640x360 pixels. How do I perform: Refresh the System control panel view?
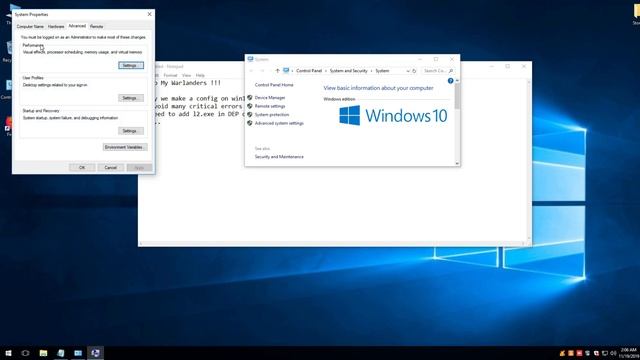(414, 71)
